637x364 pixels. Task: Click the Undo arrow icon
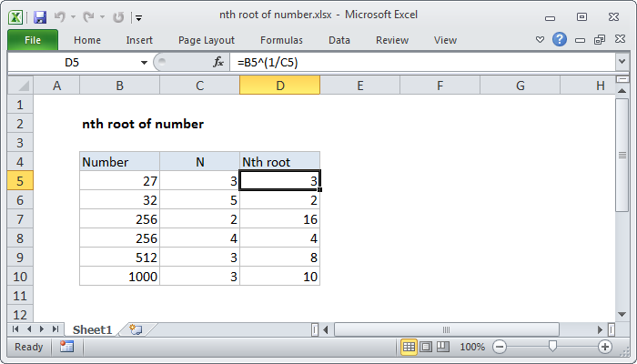pos(62,16)
